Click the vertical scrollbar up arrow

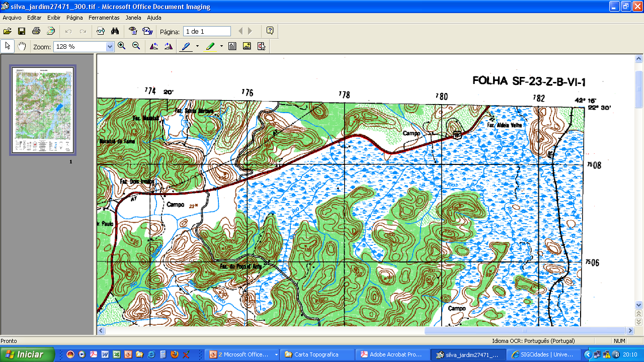tap(639, 58)
